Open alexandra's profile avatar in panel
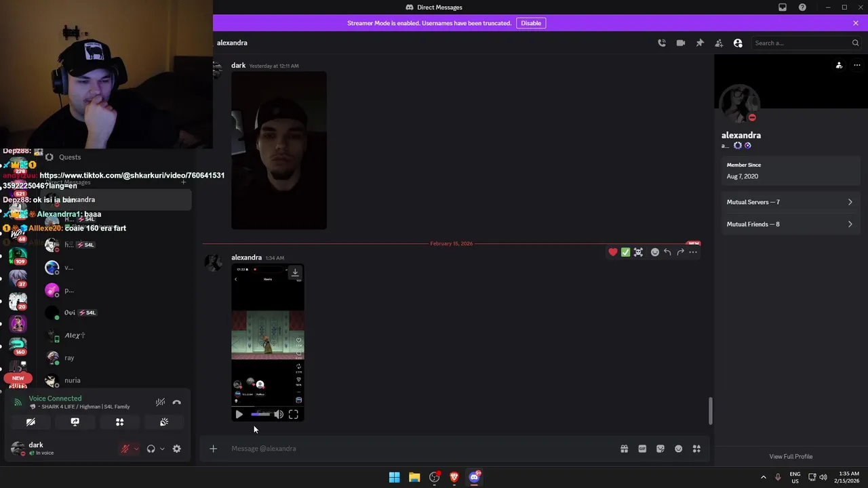Viewport: 868px width, 488px height. tap(740, 104)
